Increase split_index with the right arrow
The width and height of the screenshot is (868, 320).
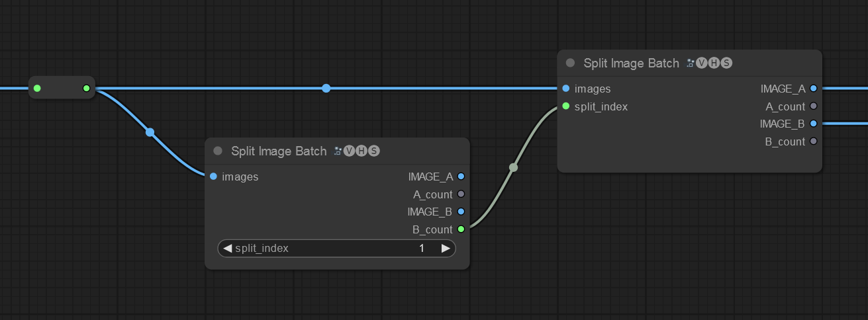click(x=446, y=248)
